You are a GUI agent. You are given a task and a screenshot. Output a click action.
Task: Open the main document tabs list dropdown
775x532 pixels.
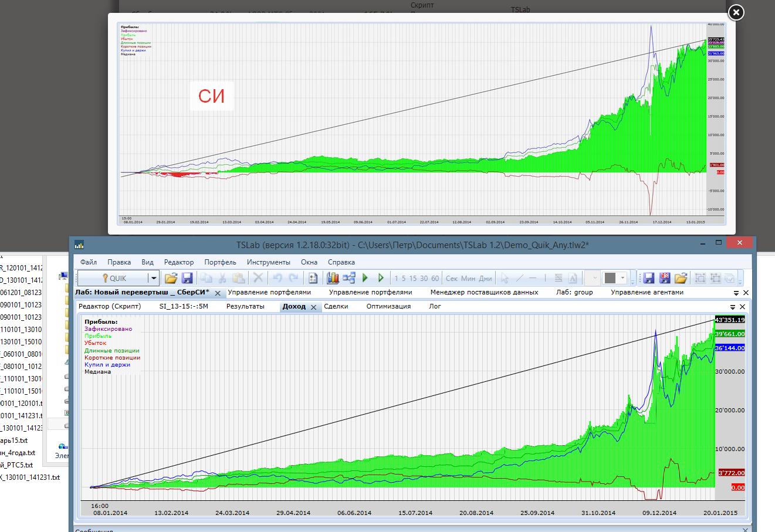[736, 293]
